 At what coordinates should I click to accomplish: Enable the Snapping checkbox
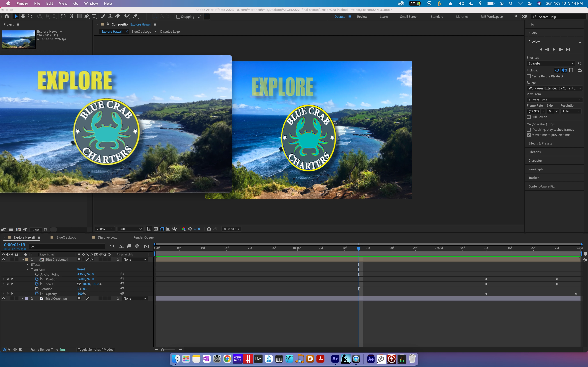click(x=178, y=17)
